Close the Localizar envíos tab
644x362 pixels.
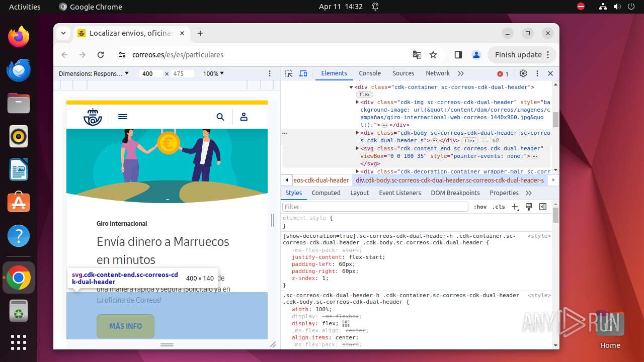[x=182, y=33]
